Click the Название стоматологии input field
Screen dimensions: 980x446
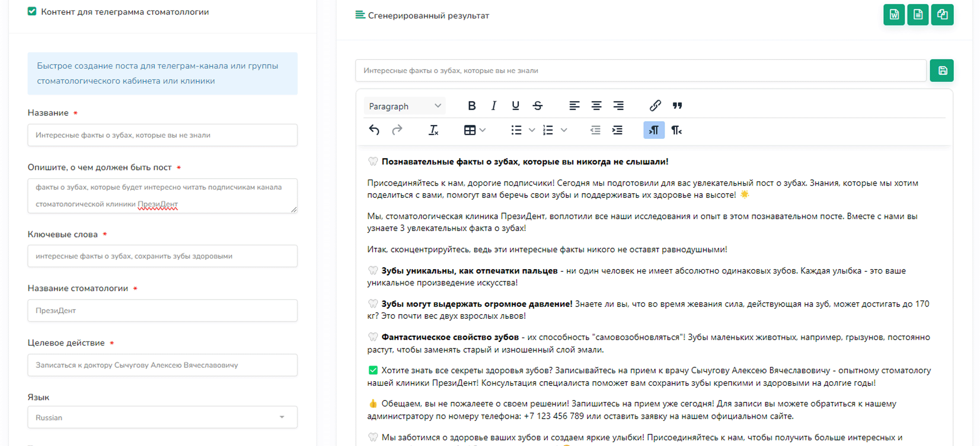point(162,310)
